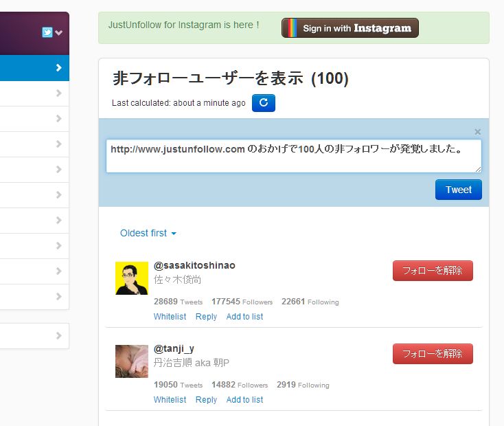Click the 非フォローユーザーを表示 (100) heading
Image resolution: width=504 pixels, height=426 pixels.
pyautogui.click(x=231, y=78)
